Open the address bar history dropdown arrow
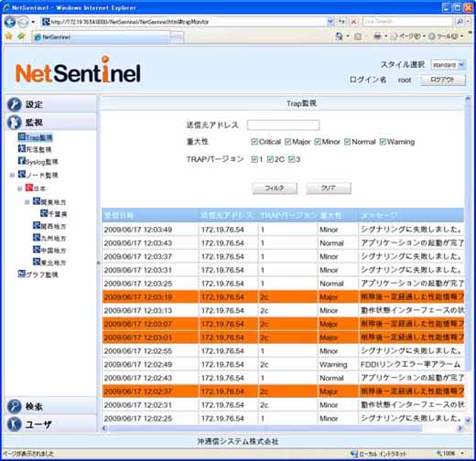 point(330,22)
